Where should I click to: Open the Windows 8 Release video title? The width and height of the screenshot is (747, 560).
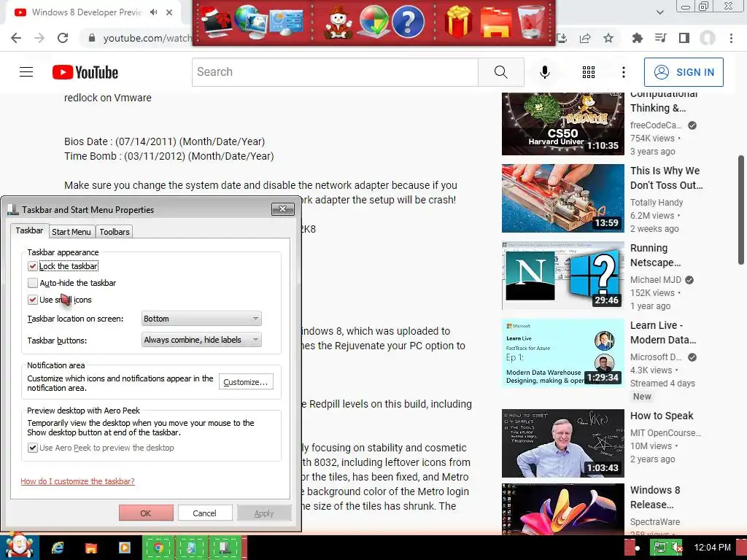(x=655, y=497)
